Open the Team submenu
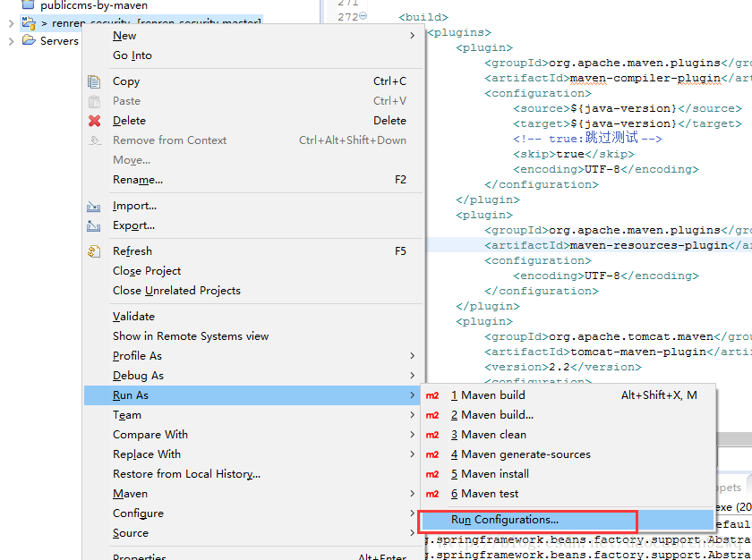The width and height of the screenshot is (752, 560). click(253, 415)
